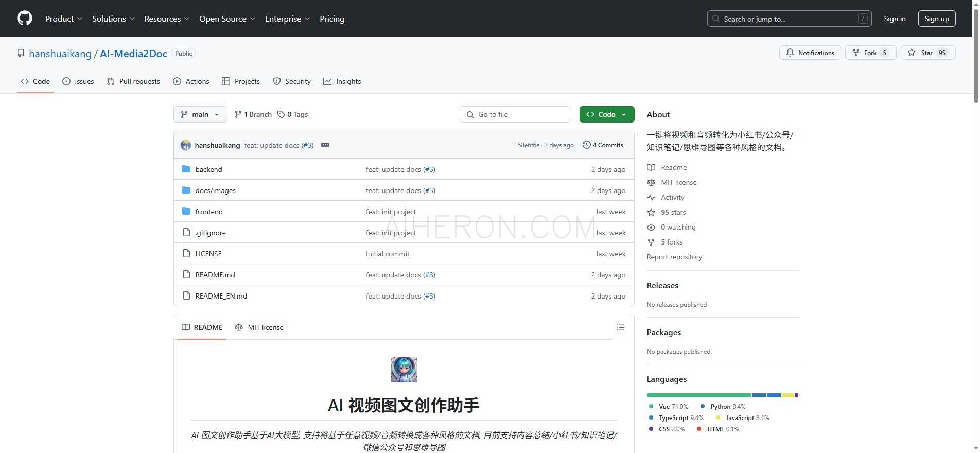Select the repository Code tab
This screenshot has height=453, width=980.
click(x=35, y=81)
